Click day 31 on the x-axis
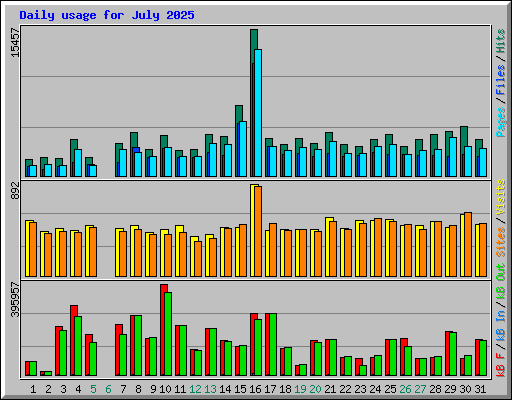Viewport: 512px width, 400px height. pyautogui.click(x=480, y=389)
